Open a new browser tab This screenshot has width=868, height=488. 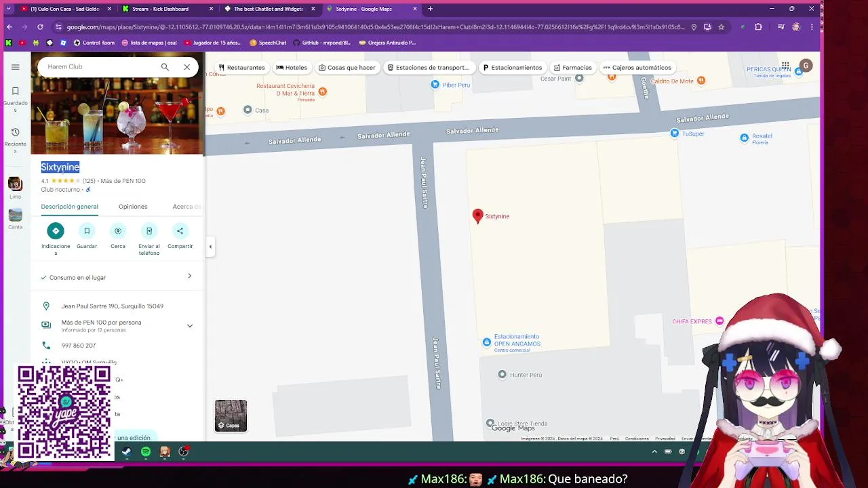pos(430,9)
